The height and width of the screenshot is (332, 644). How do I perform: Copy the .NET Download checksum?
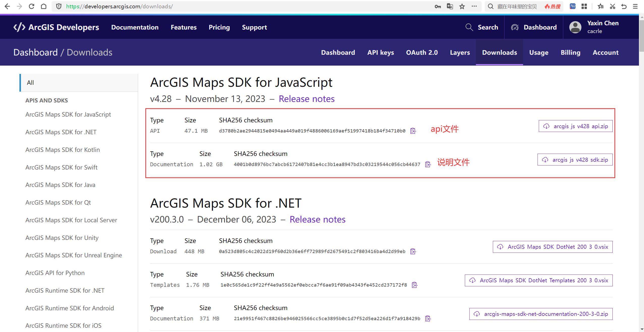[413, 251]
